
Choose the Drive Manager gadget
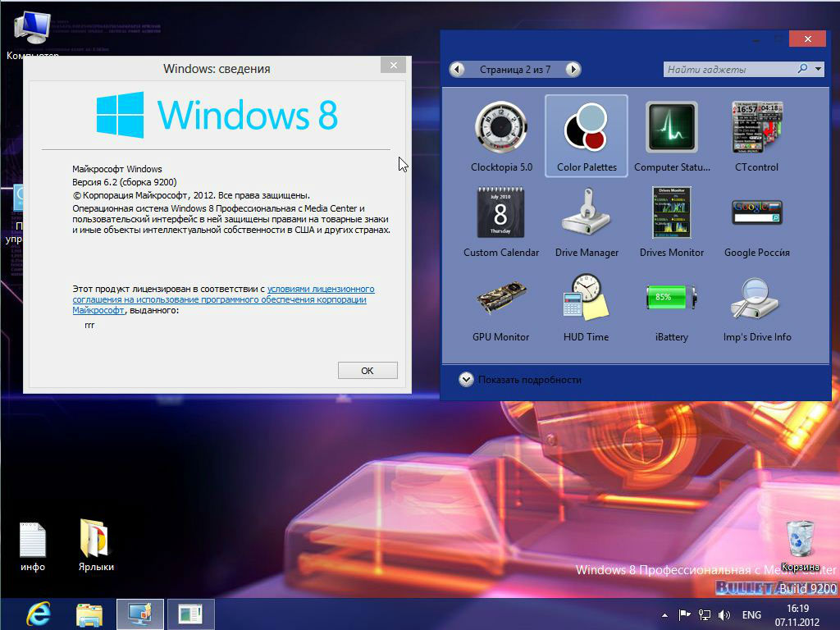[587, 221]
